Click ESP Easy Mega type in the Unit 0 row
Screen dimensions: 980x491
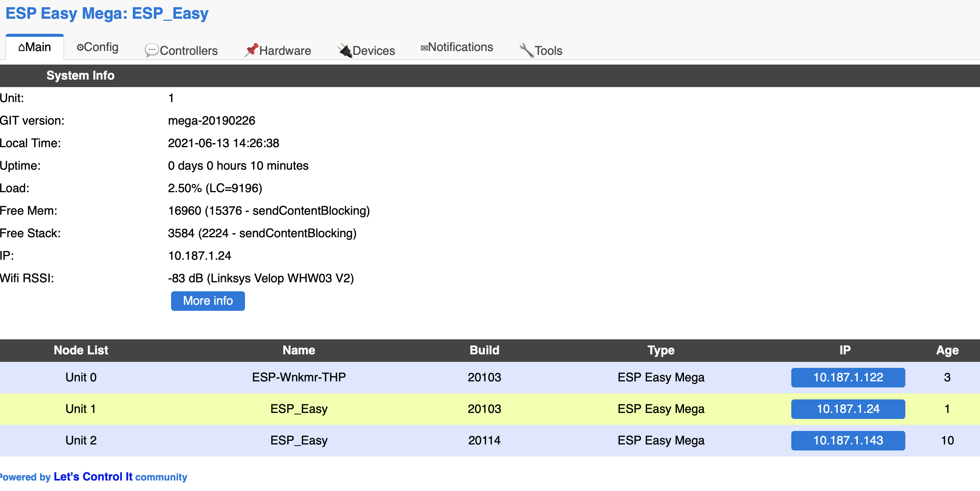click(661, 377)
